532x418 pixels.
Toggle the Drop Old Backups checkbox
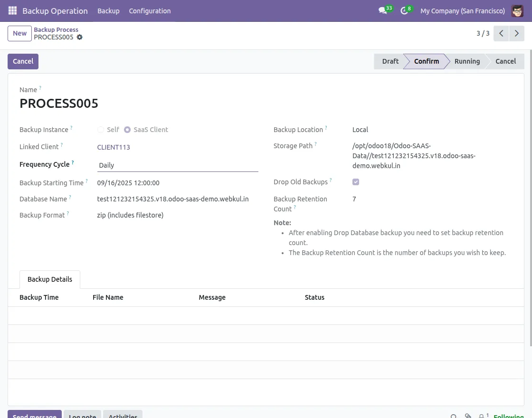tap(356, 181)
